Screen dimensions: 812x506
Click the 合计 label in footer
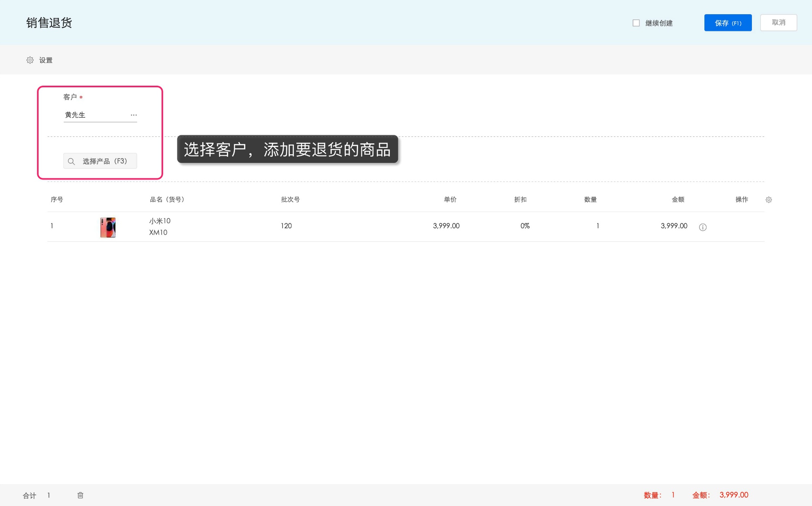pyautogui.click(x=30, y=495)
